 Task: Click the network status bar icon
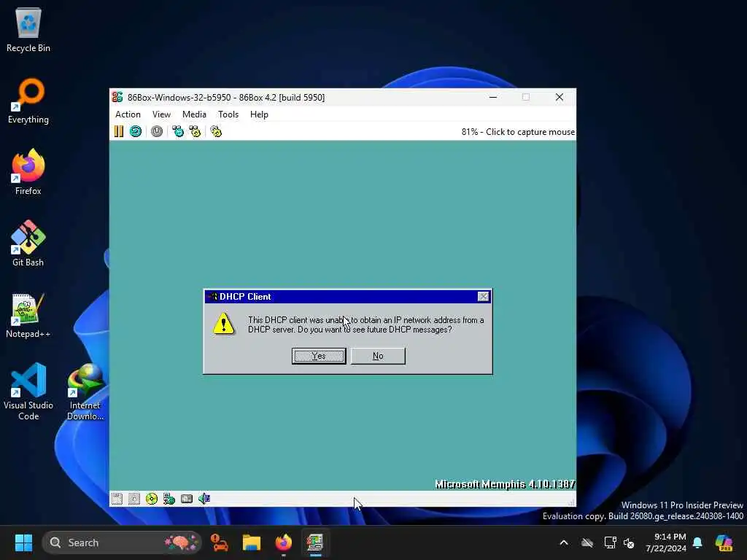[x=169, y=499]
